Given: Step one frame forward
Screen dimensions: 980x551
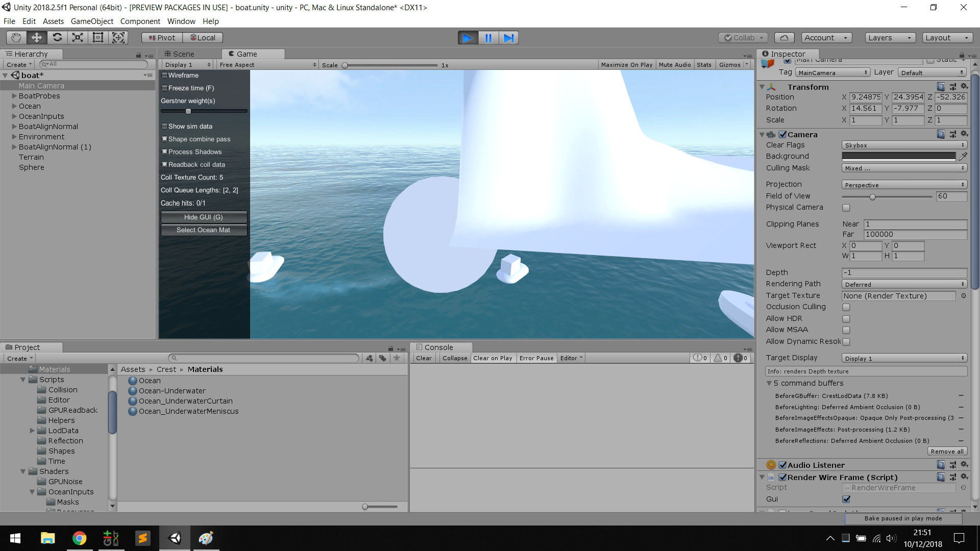Looking at the screenshot, I should [508, 37].
